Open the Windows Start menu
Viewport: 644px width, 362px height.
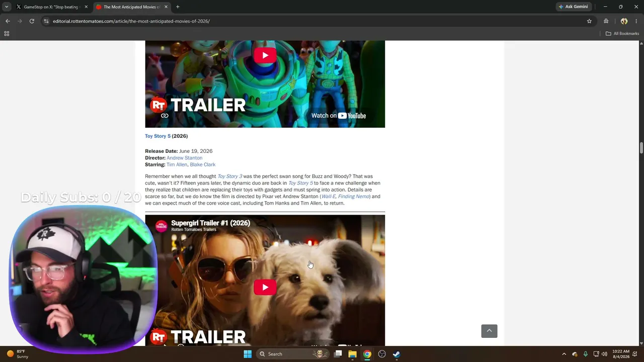pyautogui.click(x=248, y=354)
